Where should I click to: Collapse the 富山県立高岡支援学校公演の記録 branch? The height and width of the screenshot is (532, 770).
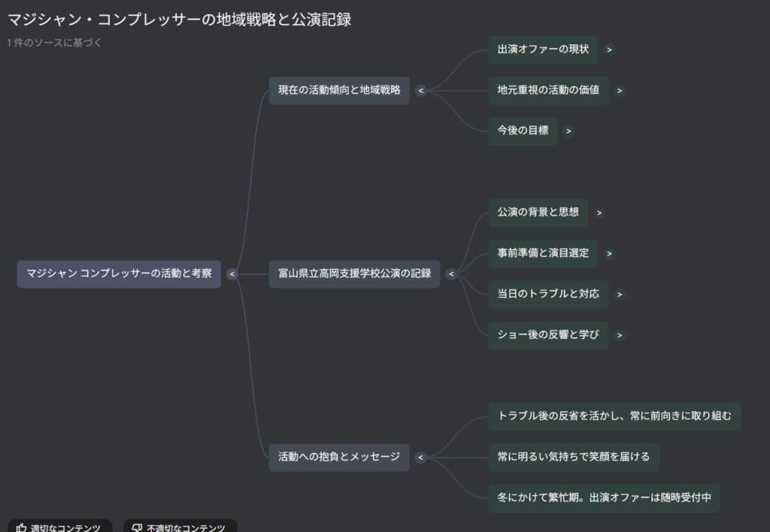click(450, 274)
